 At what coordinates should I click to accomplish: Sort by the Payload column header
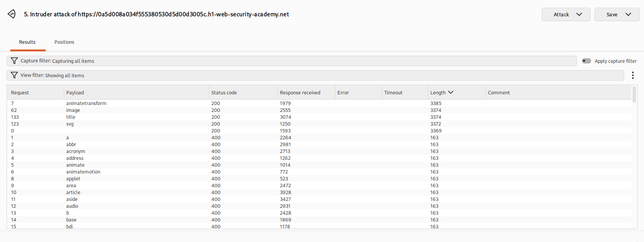coord(136,92)
